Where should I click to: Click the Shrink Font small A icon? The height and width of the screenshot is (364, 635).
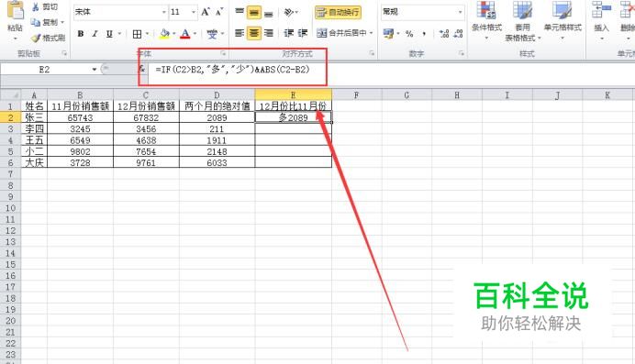pos(219,12)
